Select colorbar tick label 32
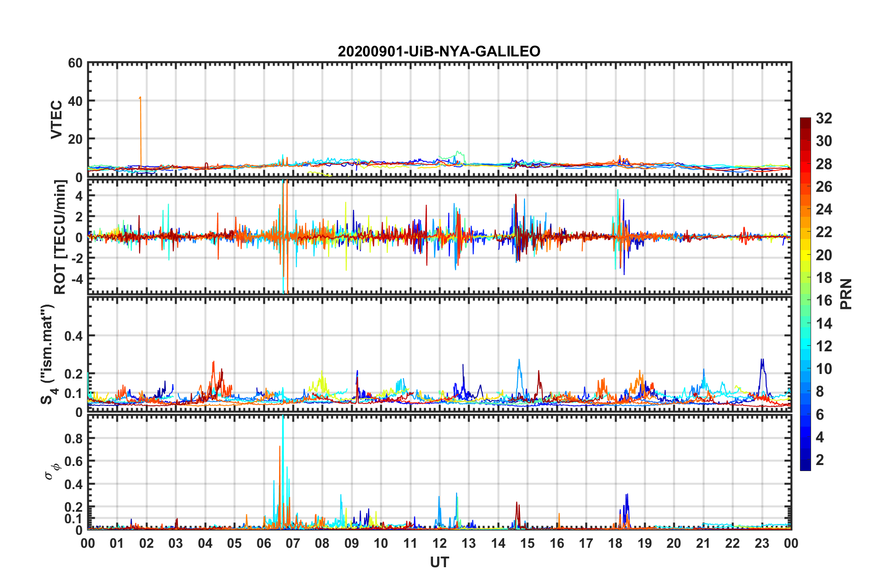 click(824, 118)
